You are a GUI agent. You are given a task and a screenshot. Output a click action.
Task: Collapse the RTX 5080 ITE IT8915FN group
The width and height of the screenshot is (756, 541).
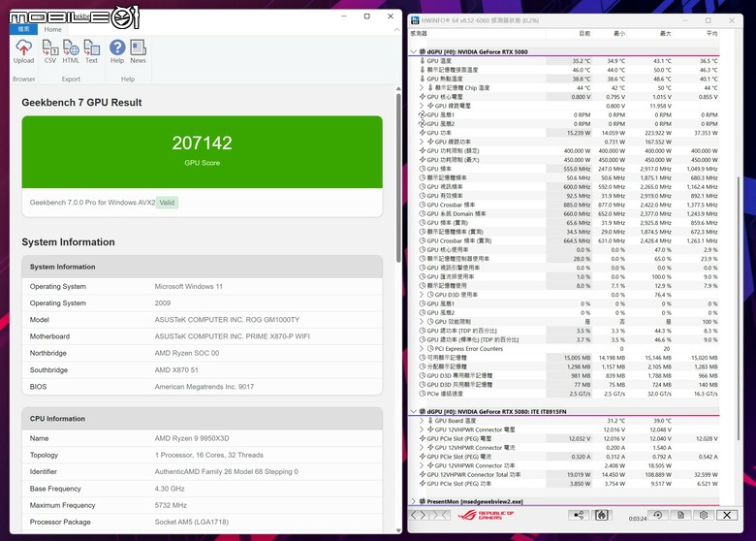413,412
